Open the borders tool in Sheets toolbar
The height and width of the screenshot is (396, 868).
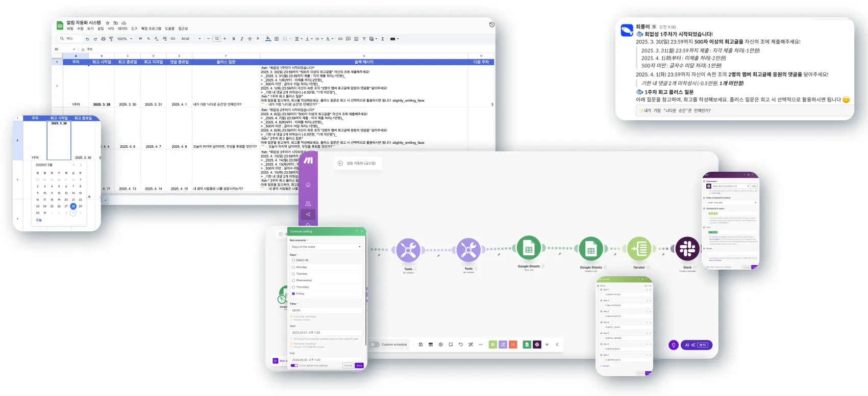pyautogui.click(x=277, y=39)
